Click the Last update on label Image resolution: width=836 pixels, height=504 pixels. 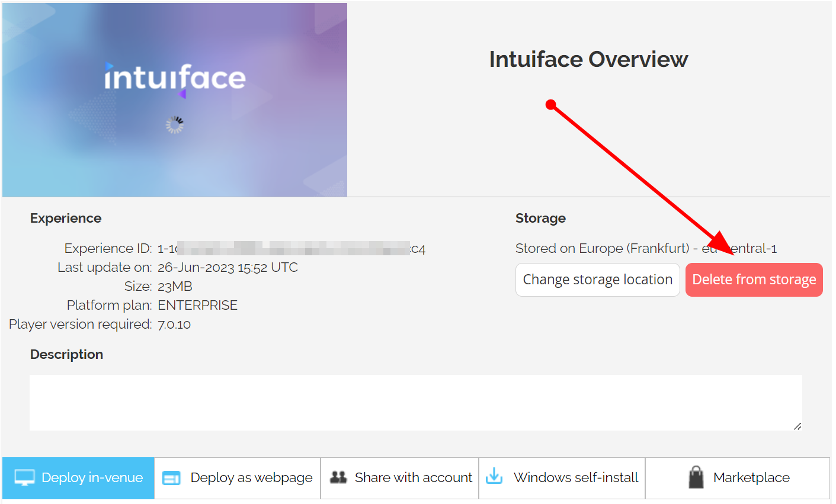pyautogui.click(x=105, y=267)
